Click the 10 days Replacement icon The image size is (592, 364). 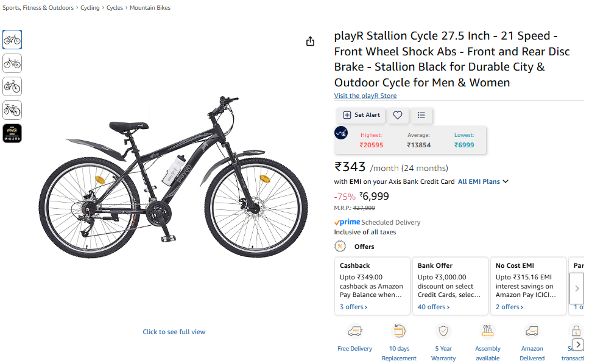[x=399, y=331]
